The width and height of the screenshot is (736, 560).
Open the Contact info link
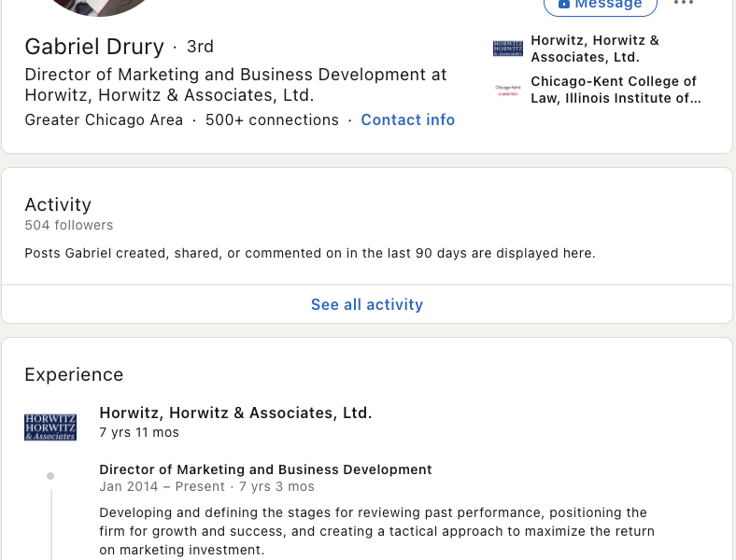[x=407, y=119]
